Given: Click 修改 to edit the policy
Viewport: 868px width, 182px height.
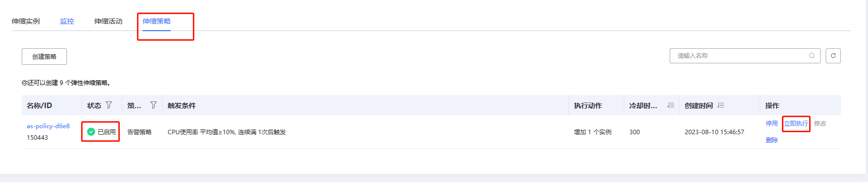Looking at the screenshot, I should click(x=820, y=123).
